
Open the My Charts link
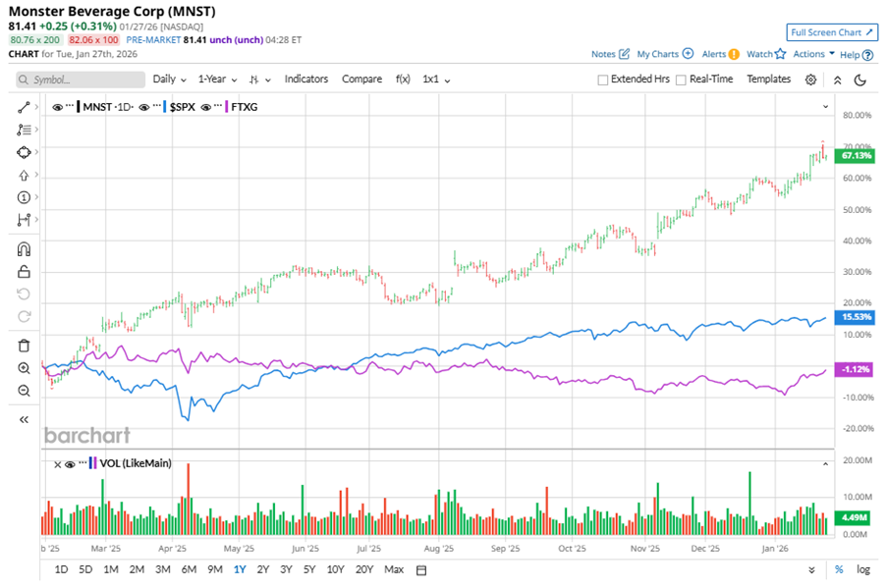(x=664, y=54)
